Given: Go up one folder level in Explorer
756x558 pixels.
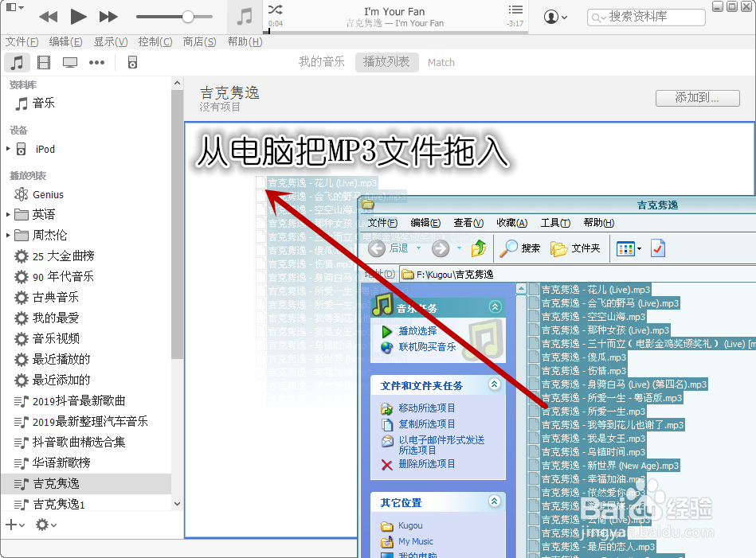Looking at the screenshot, I should pyautogui.click(x=478, y=248).
